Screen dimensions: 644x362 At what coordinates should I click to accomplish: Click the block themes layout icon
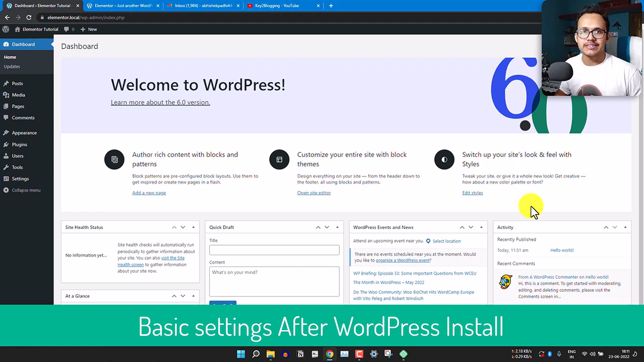click(279, 160)
